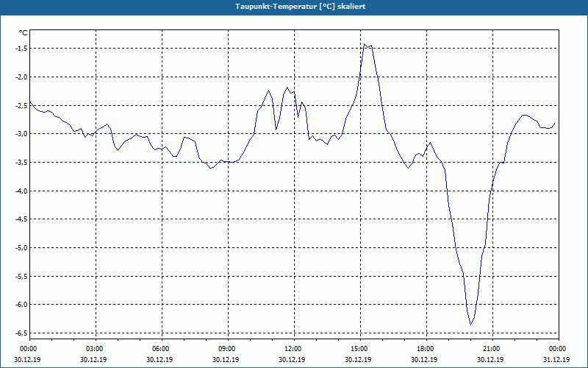Click the 03:00 time axis label
Screen dimensions: 588x368
click(94, 349)
